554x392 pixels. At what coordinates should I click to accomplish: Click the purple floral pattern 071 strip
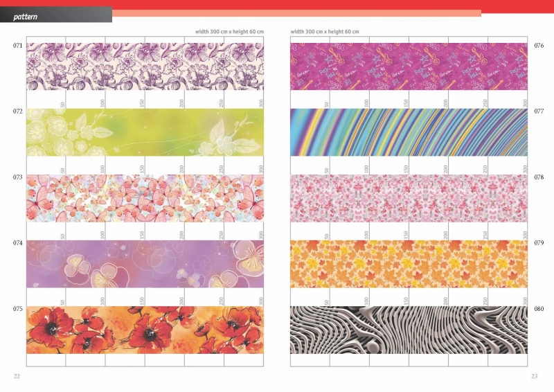coord(145,66)
